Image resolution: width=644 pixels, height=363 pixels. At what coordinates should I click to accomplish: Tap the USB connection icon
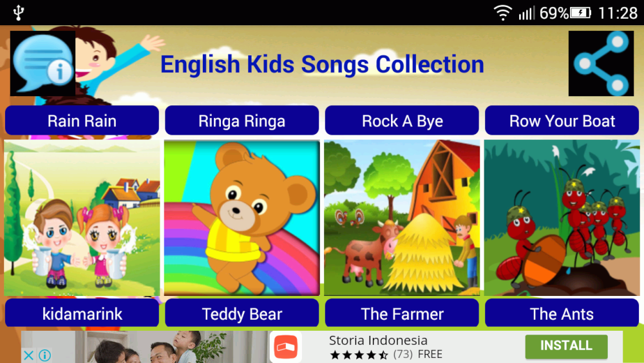[19, 13]
